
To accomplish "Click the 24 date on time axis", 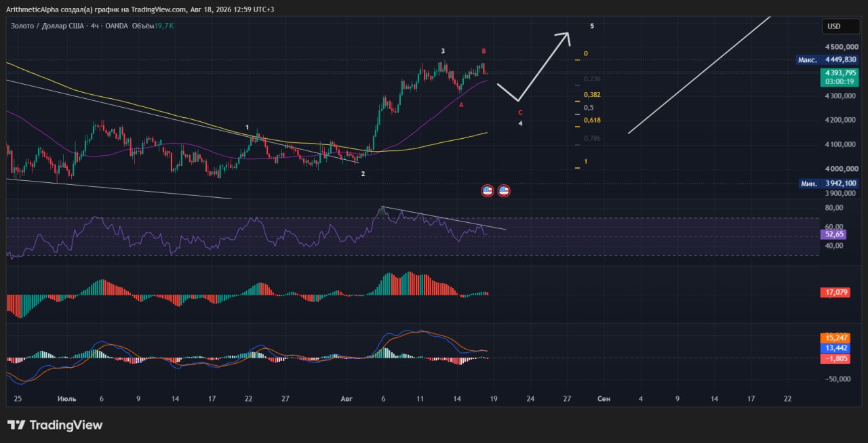I will (x=530, y=399).
